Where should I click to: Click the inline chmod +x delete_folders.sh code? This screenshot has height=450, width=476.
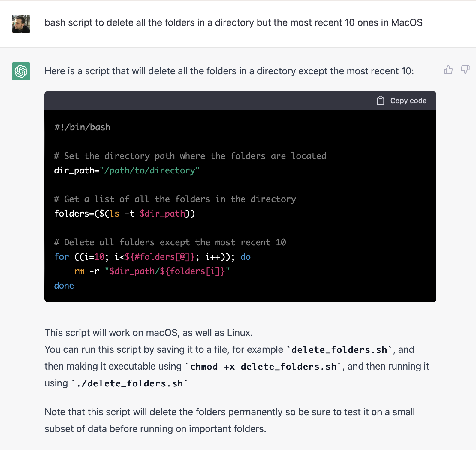tap(263, 367)
